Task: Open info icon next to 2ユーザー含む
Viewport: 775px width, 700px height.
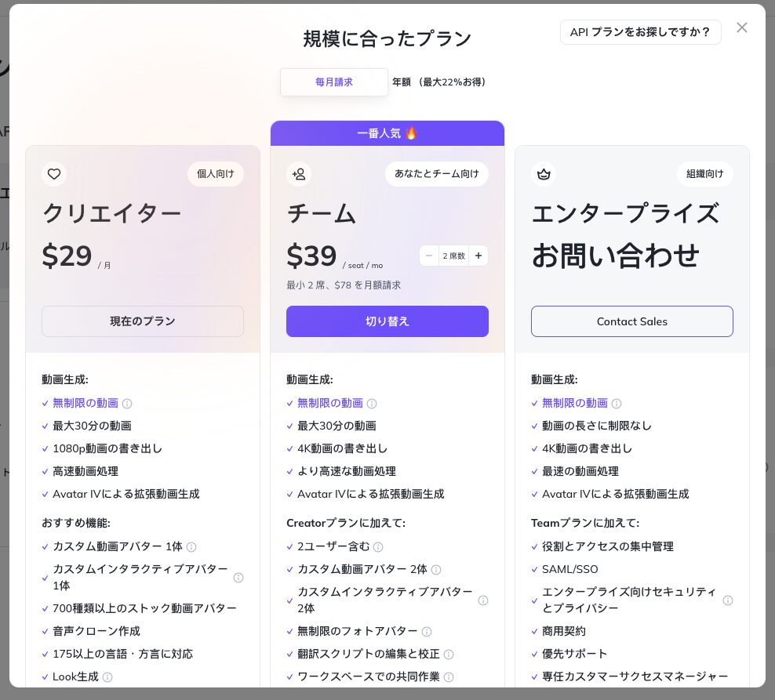Action: pos(378,547)
